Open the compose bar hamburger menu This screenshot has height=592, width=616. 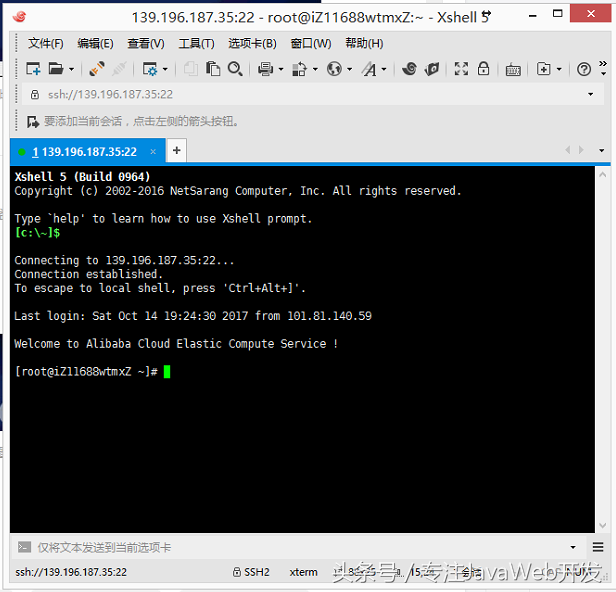point(598,547)
